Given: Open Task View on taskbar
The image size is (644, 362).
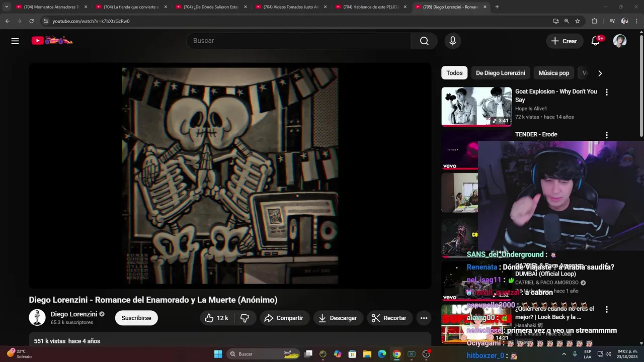Looking at the screenshot, I should (x=308, y=354).
